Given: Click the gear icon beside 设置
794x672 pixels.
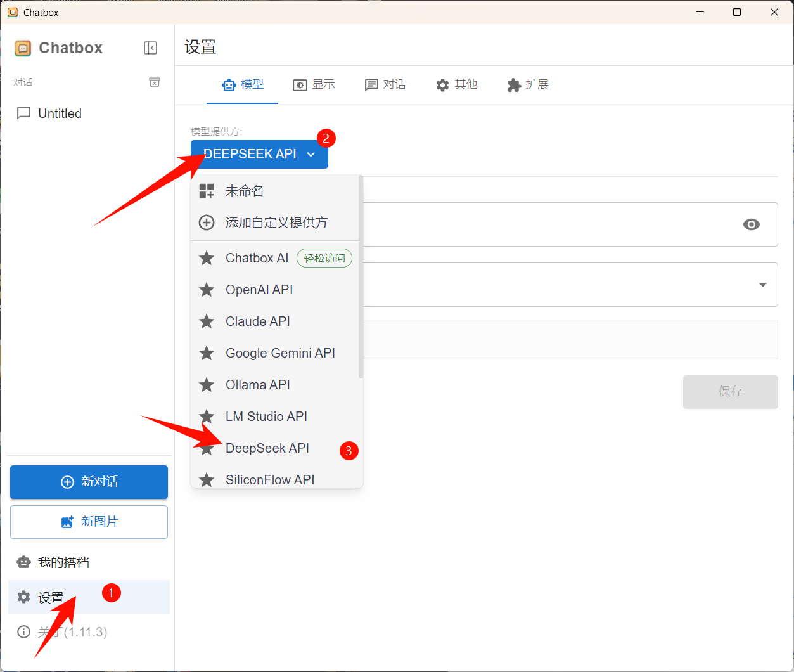Looking at the screenshot, I should coord(23,597).
